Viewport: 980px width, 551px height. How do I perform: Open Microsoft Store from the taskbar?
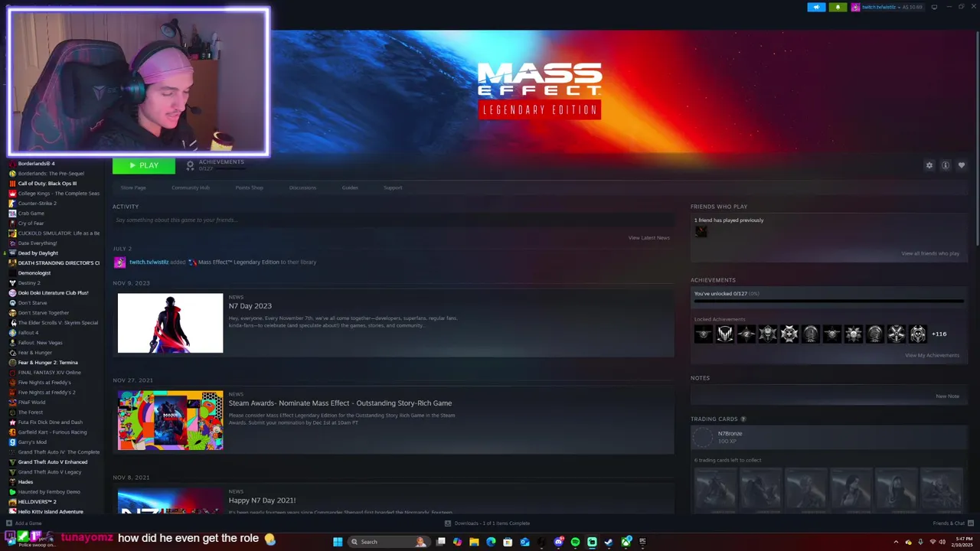coord(508,542)
